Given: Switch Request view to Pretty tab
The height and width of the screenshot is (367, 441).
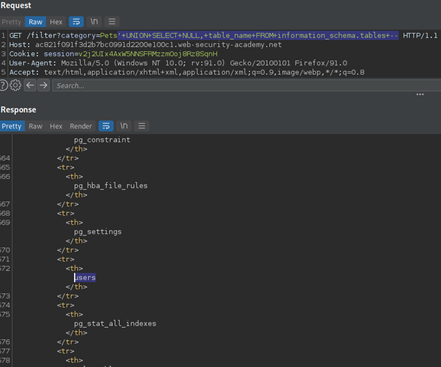Looking at the screenshot, I should click(x=11, y=22).
